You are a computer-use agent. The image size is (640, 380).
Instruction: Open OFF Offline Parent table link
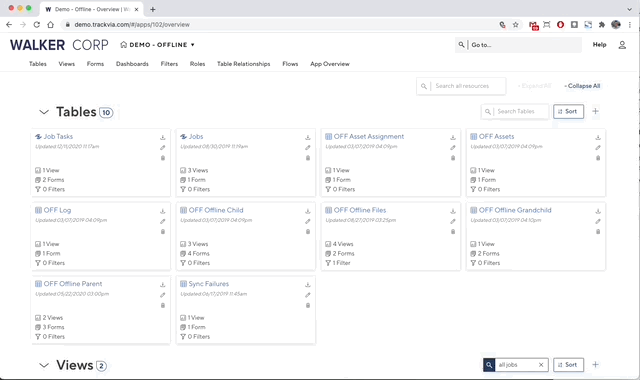tap(73, 284)
